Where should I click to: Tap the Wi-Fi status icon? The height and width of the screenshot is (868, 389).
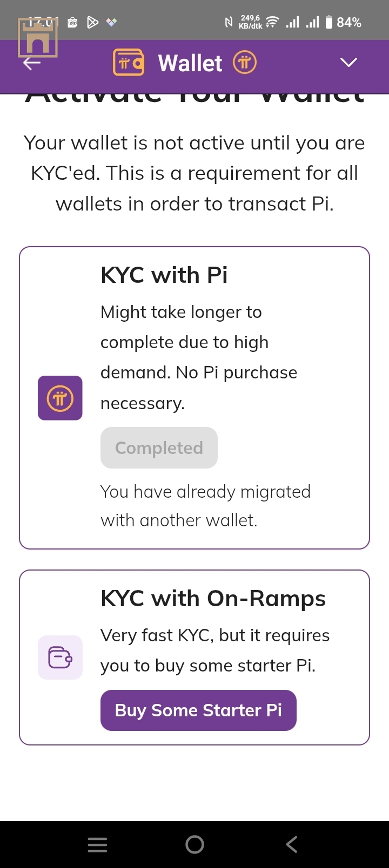pos(272,22)
